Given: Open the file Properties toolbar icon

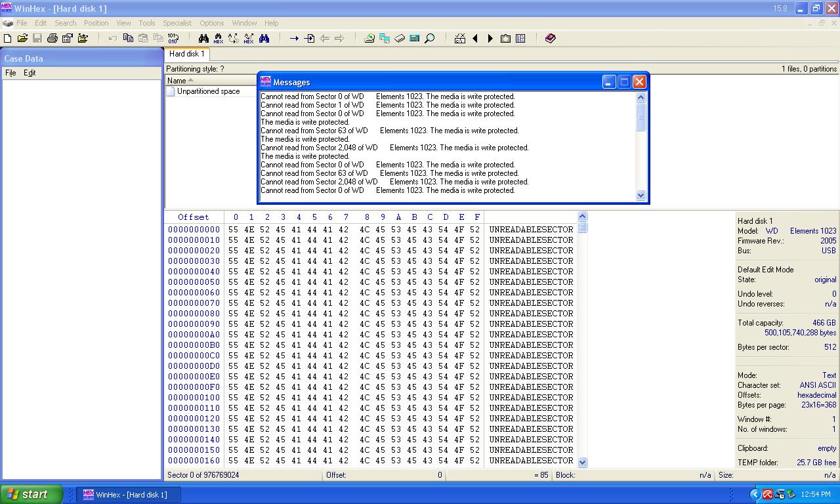Looking at the screenshot, I should [x=67, y=39].
